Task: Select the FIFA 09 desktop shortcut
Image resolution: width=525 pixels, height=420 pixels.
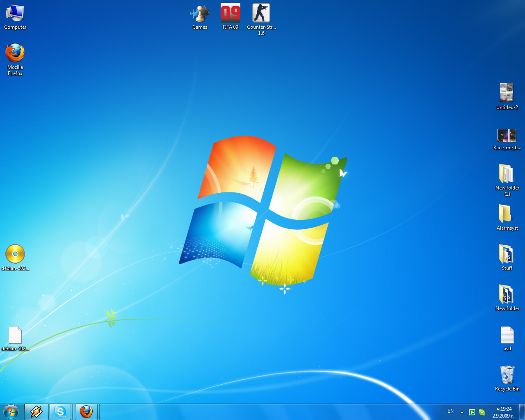Action: coord(231,17)
